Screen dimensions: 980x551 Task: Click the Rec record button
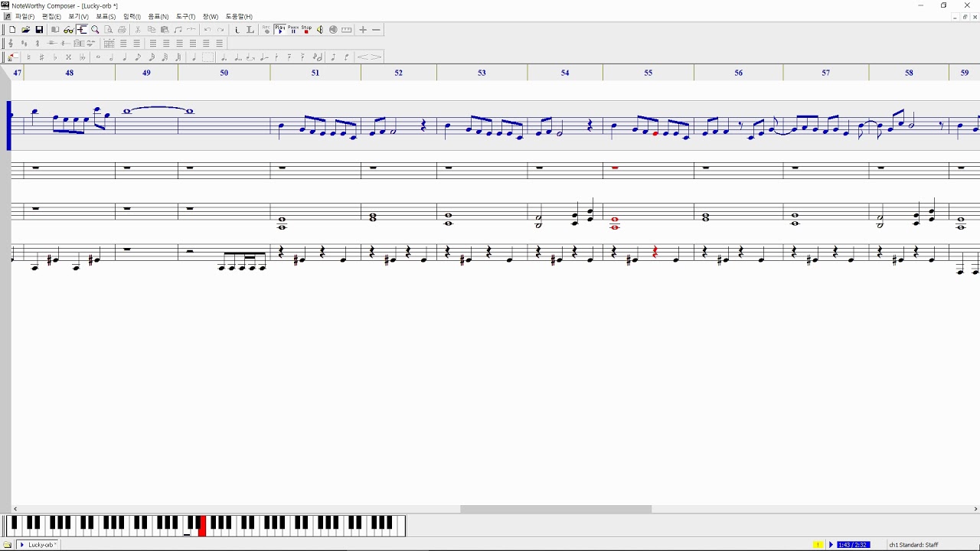[x=266, y=30]
